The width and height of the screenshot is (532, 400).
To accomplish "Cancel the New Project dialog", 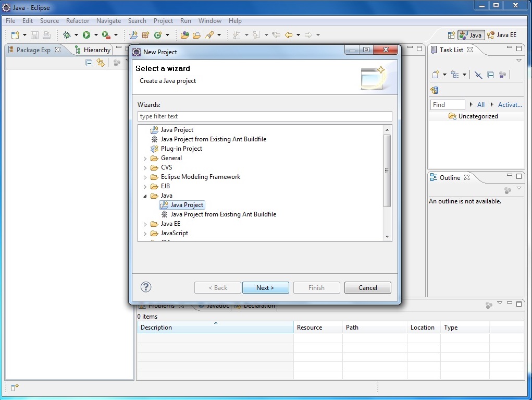I will (367, 287).
